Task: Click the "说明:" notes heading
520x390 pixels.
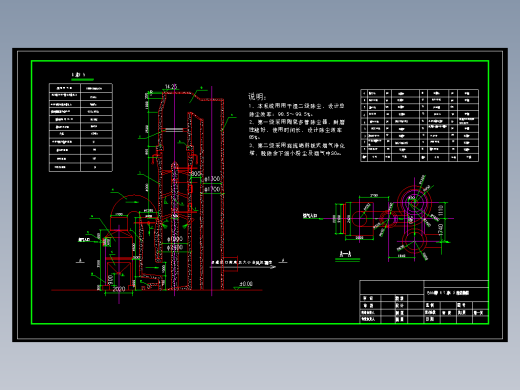Action: pyautogui.click(x=257, y=97)
